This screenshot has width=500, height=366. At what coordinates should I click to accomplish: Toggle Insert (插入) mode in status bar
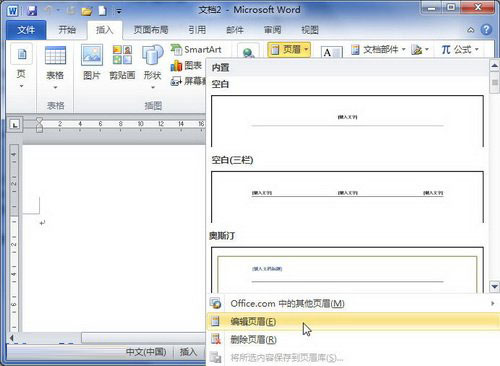click(x=188, y=352)
